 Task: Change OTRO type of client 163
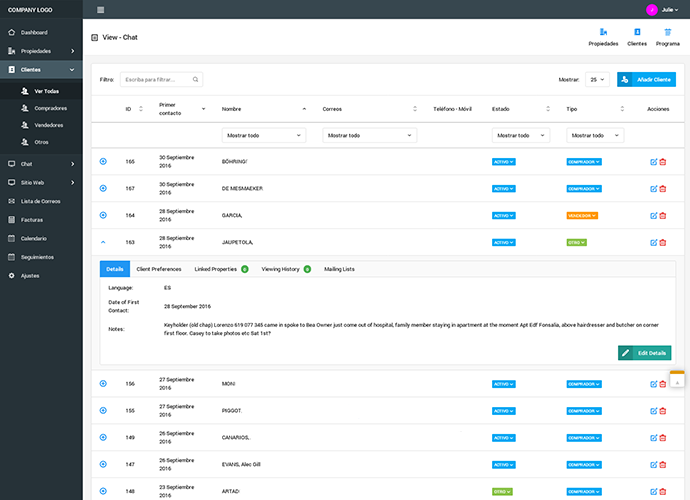click(x=576, y=243)
